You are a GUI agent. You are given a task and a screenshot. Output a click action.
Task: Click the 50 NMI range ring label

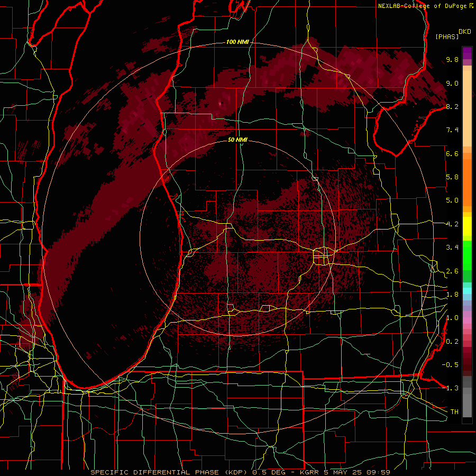237,140
